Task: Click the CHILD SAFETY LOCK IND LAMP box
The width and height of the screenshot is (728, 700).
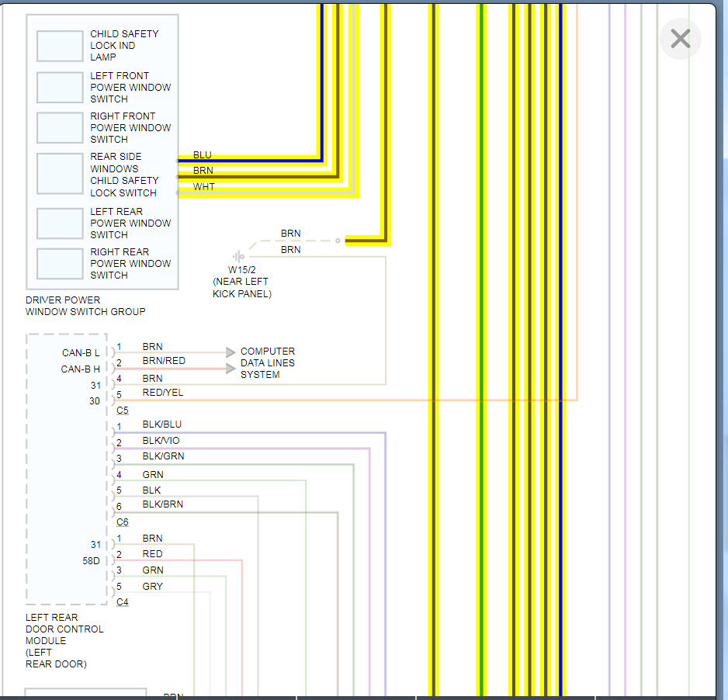Action: pyautogui.click(x=60, y=45)
